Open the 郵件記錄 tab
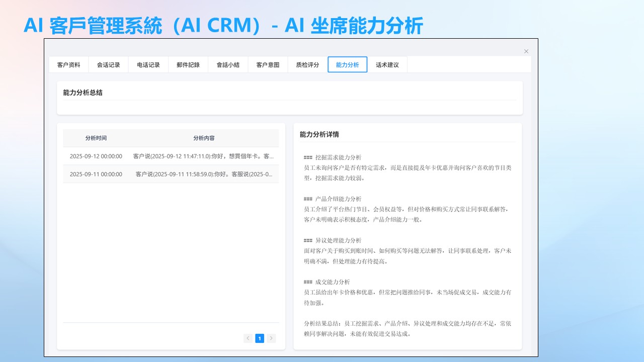The height and width of the screenshot is (362, 644). (x=188, y=65)
